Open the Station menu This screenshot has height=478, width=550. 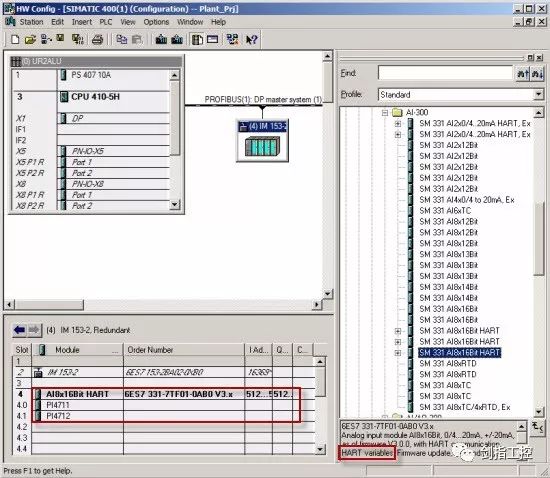[x=31, y=22]
